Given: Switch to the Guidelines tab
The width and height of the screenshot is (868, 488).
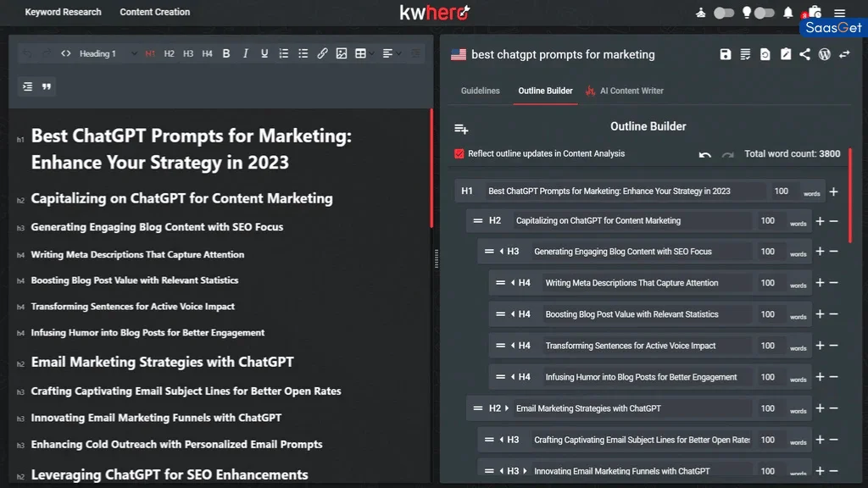Looking at the screenshot, I should [480, 91].
